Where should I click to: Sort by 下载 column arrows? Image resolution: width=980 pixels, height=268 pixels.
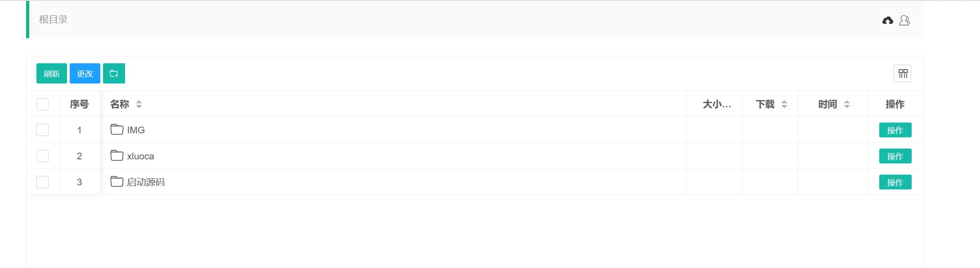coord(784,104)
